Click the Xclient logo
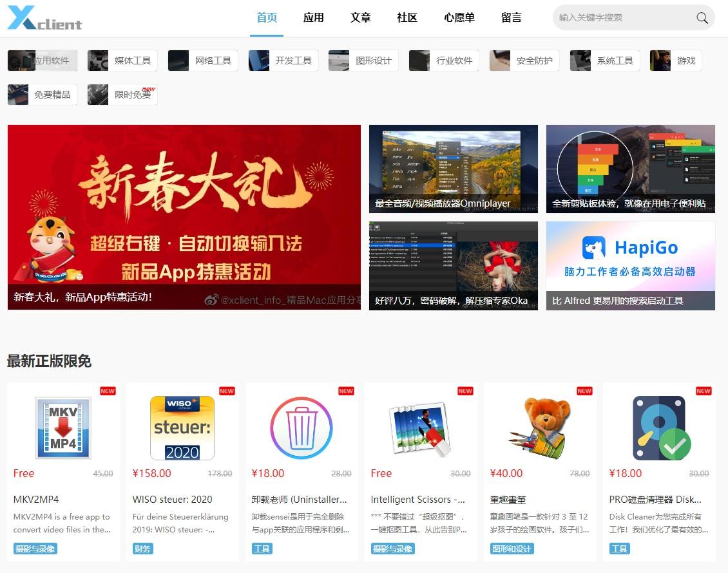The image size is (728, 573). tap(44, 18)
